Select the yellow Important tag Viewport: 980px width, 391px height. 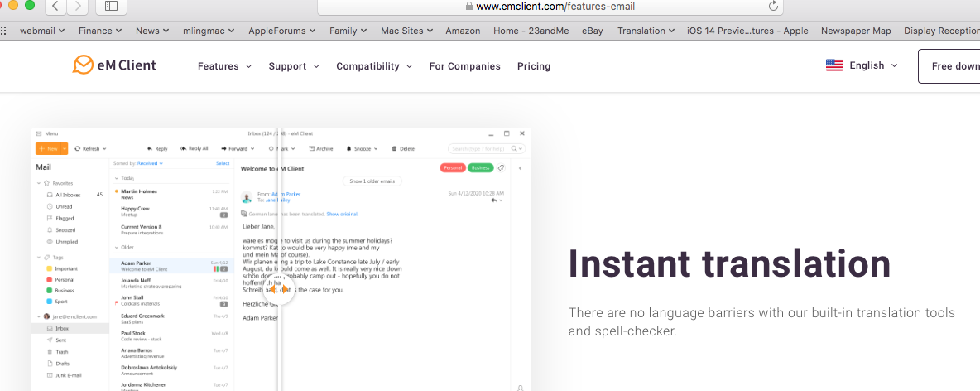coord(63,268)
